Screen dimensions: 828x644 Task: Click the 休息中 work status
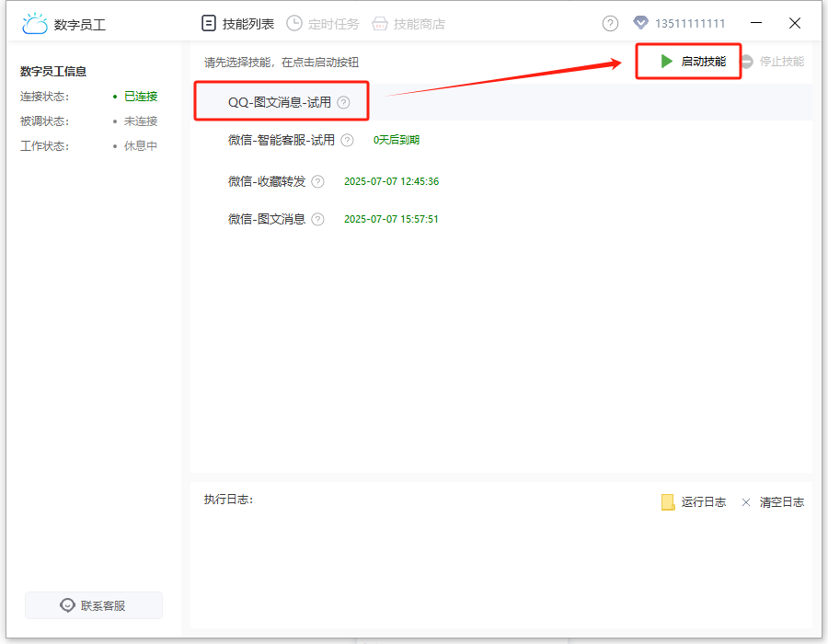pos(141,145)
